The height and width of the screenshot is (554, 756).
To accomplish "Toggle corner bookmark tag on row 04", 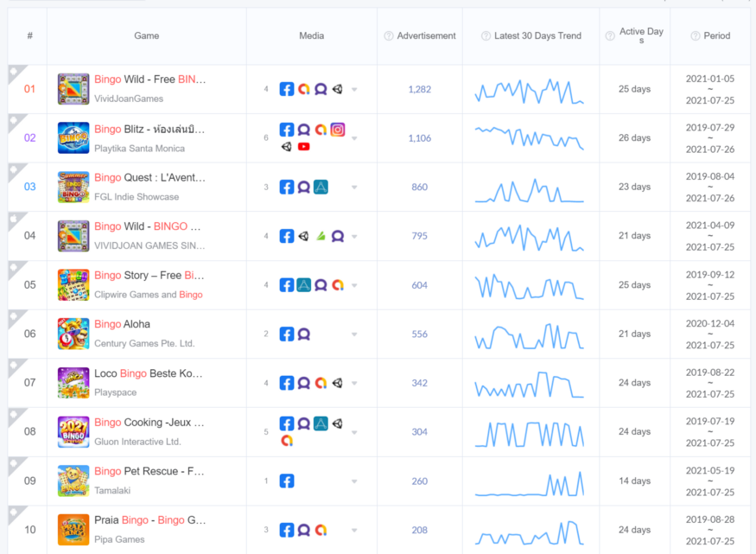I will (x=16, y=220).
